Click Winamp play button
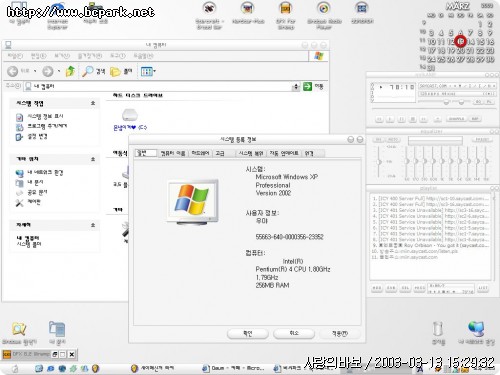The width and height of the screenshot is (500, 375). tap(390, 119)
